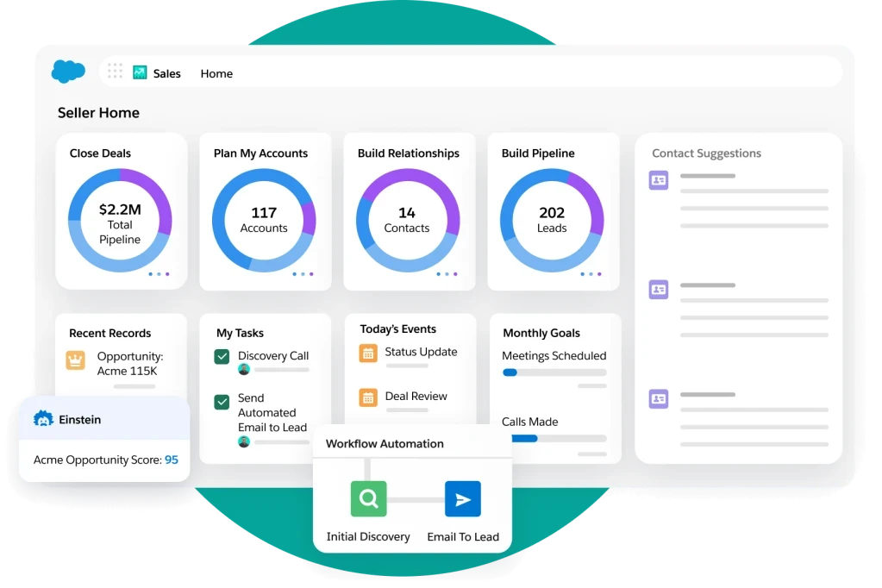
Task: Click the Salesforce cloud logo
Action: [68, 72]
